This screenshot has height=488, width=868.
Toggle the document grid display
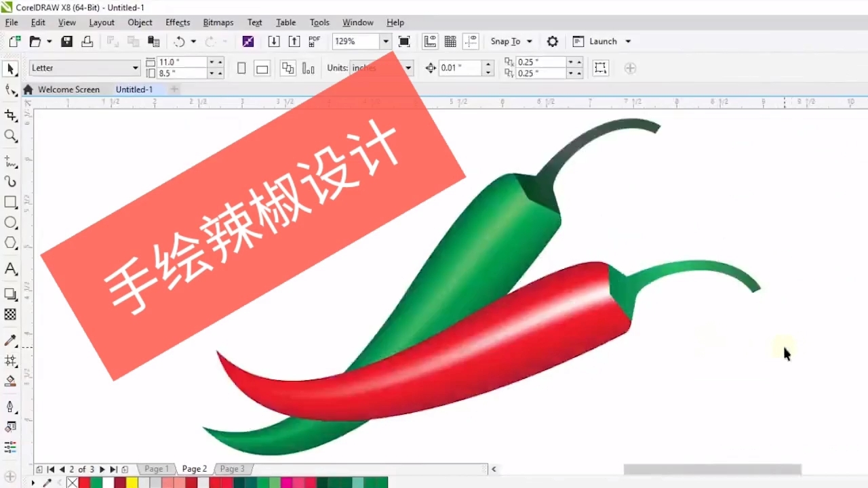[450, 41]
